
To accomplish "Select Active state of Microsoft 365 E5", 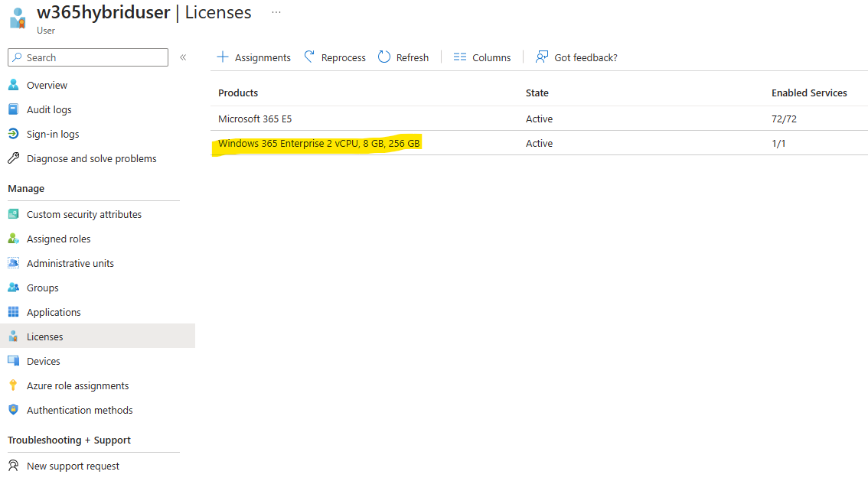I will 539,119.
